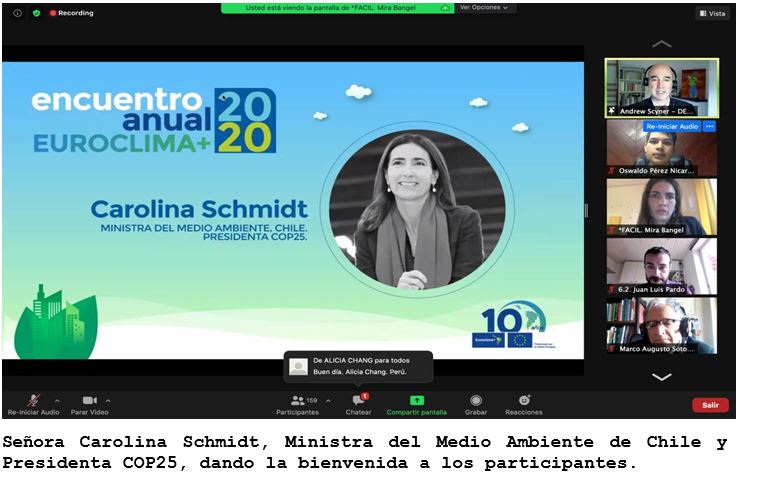Click the muted mic icon on Mira Bangel's name
This screenshot has height=487, width=768.
612,230
